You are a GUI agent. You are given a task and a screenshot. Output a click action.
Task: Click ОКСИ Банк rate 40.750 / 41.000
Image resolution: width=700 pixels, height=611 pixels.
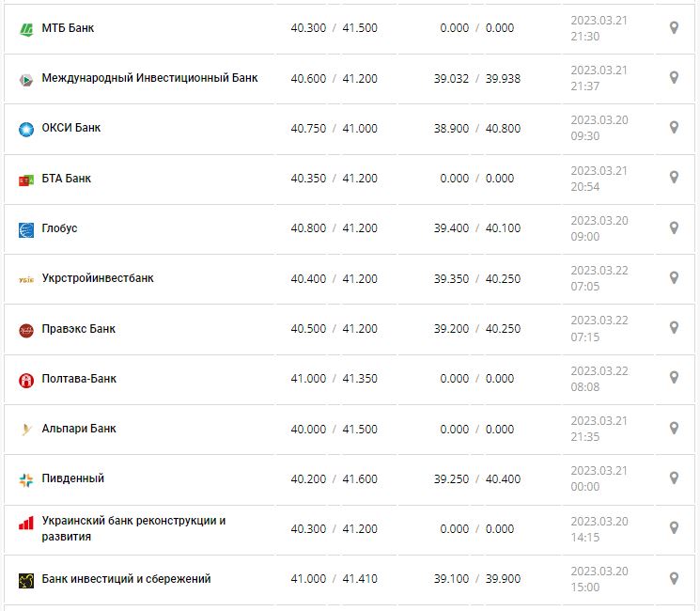pyautogui.click(x=334, y=128)
